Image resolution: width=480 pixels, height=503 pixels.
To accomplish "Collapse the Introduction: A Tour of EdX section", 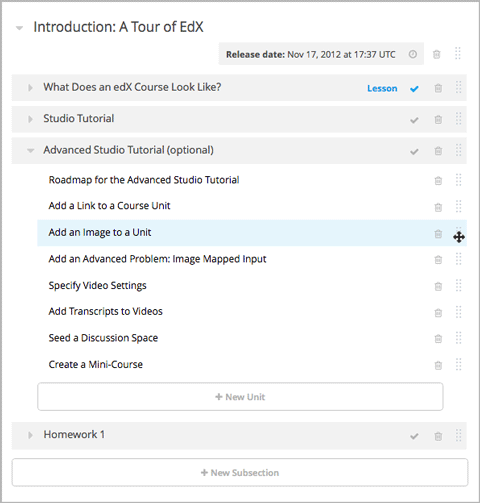I will tap(19, 28).
